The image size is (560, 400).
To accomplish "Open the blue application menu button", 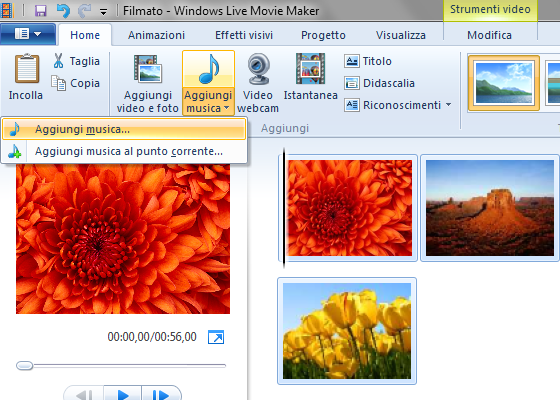I will 28,34.
